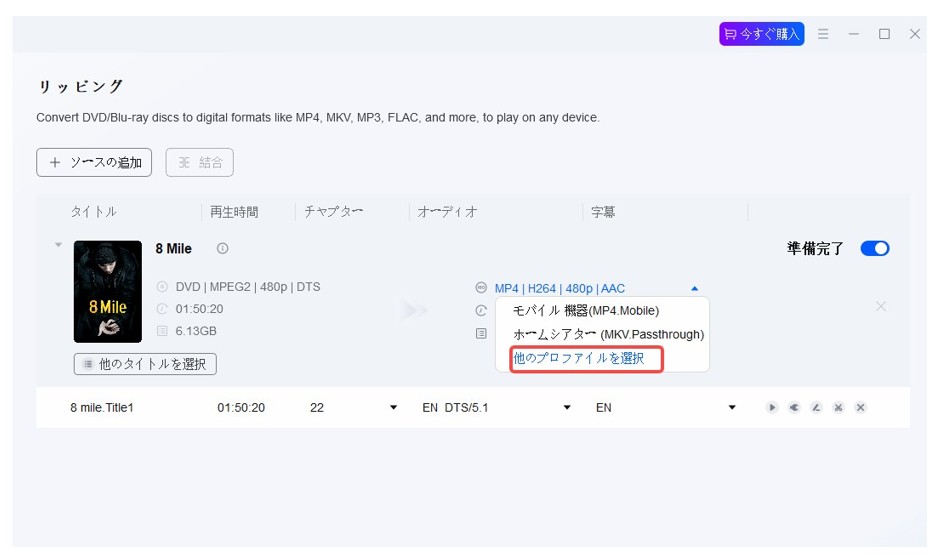Click the オーディオ column header

click(x=447, y=212)
